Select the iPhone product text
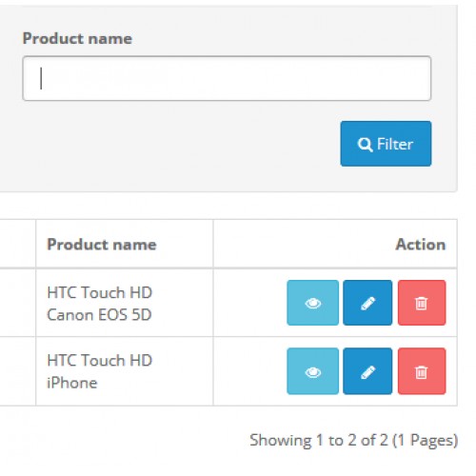The height and width of the screenshot is (476, 476). tap(72, 383)
